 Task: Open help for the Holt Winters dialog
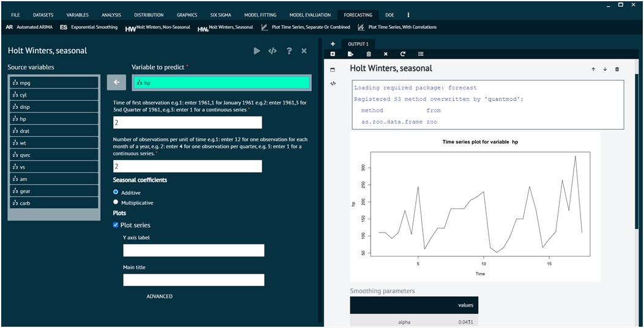[289, 51]
